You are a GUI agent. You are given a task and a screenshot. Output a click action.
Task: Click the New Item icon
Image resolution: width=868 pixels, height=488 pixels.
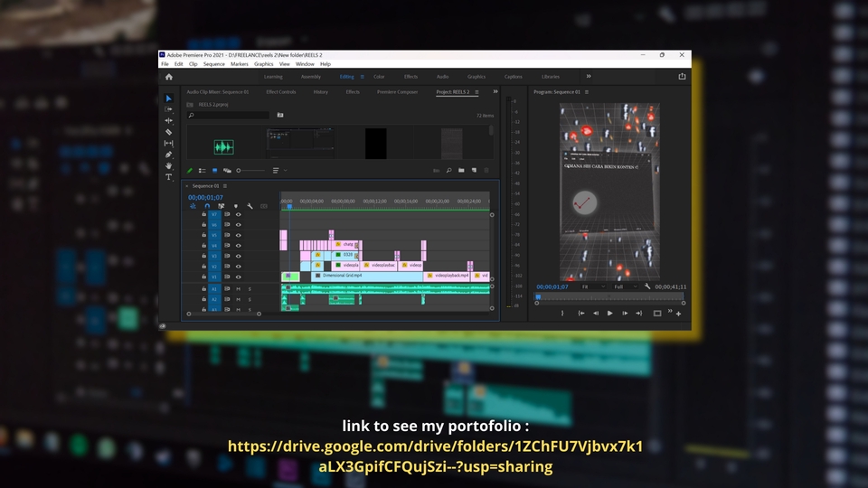[x=474, y=171]
